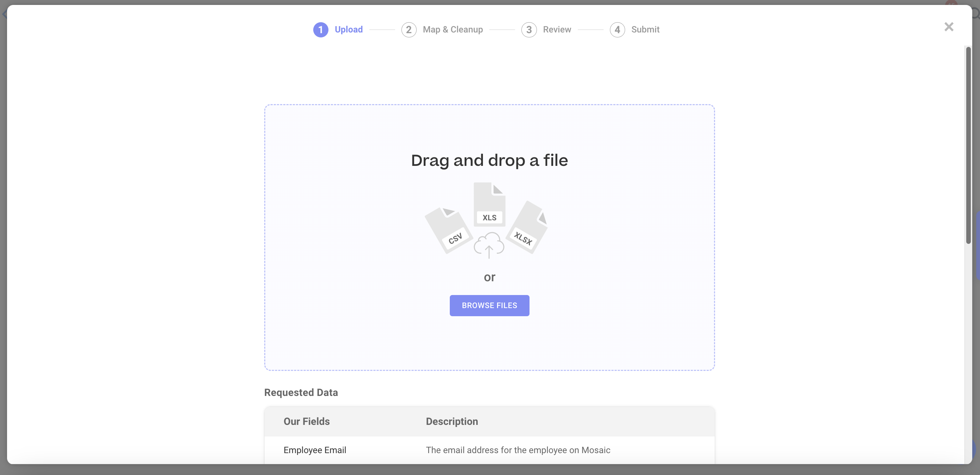Viewport: 980px width, 475px height.
Task: Click the Description column header
Action: (452, 421)
